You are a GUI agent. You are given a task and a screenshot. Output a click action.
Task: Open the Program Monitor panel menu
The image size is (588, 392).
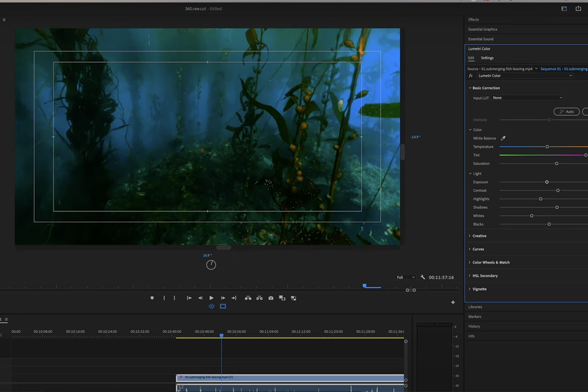click(4, 20)
